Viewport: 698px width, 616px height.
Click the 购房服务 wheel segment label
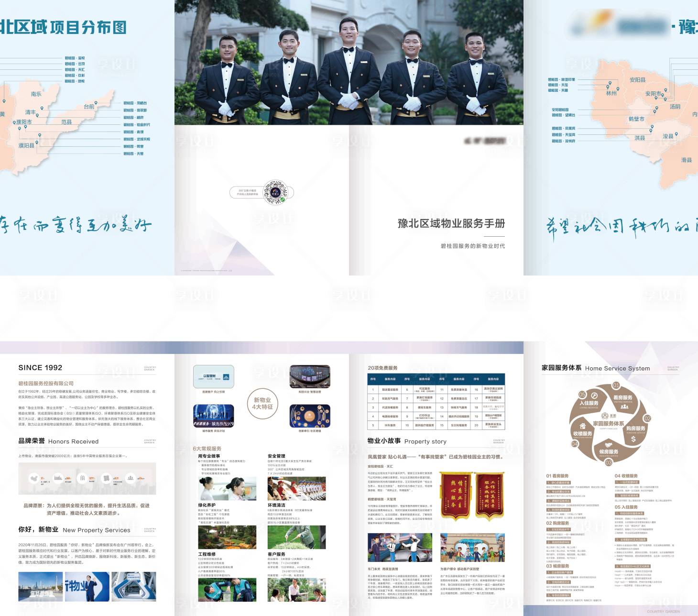coord(636,429)
